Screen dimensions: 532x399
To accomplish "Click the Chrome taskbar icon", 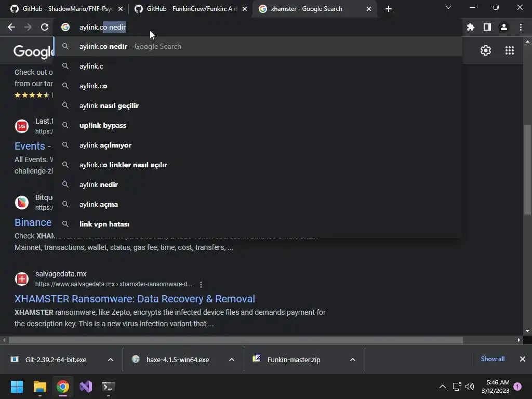I will 63,387.
